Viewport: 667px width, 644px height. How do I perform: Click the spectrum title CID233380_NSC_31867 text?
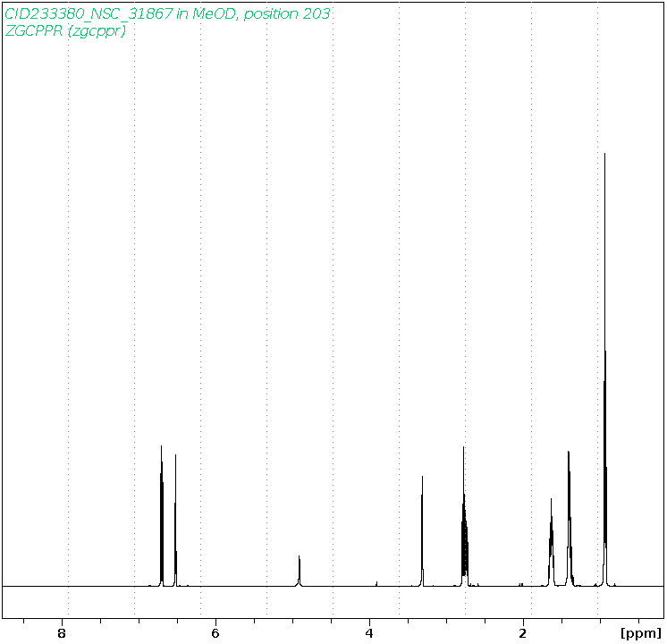(x=89, y=13)
